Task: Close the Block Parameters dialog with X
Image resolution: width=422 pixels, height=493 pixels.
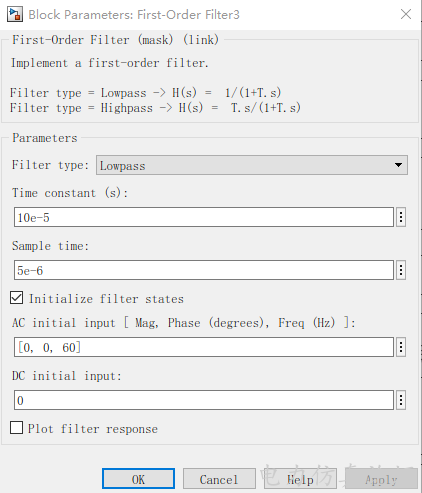Action: pyautogui.click(x=406, y=14)
